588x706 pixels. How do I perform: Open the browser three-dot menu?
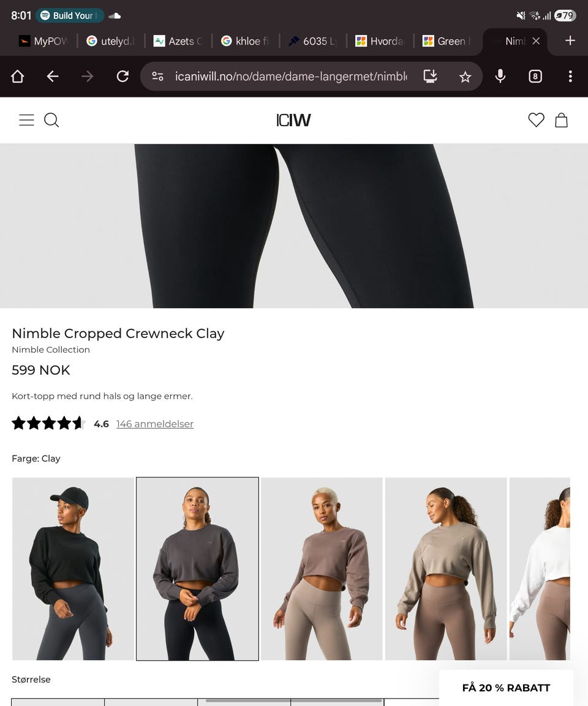coord(570,77)
